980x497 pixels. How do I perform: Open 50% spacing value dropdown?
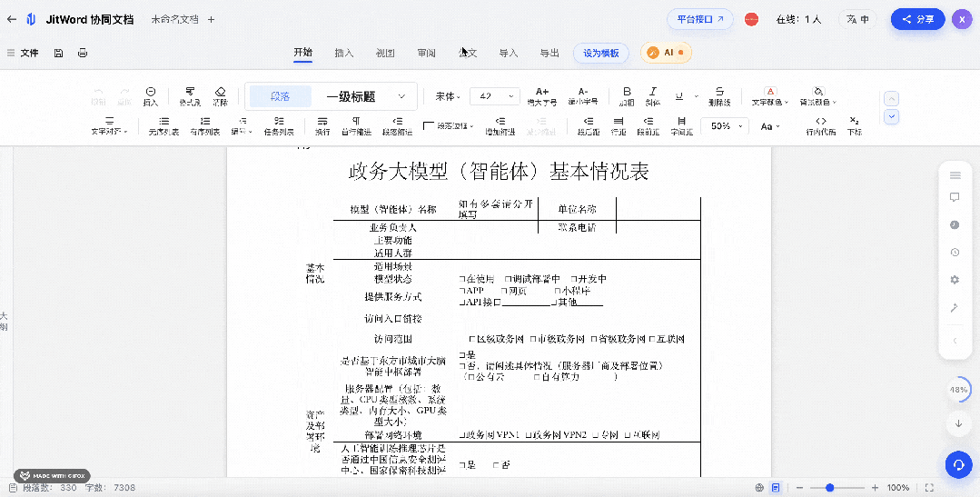[x=725, y=125]
